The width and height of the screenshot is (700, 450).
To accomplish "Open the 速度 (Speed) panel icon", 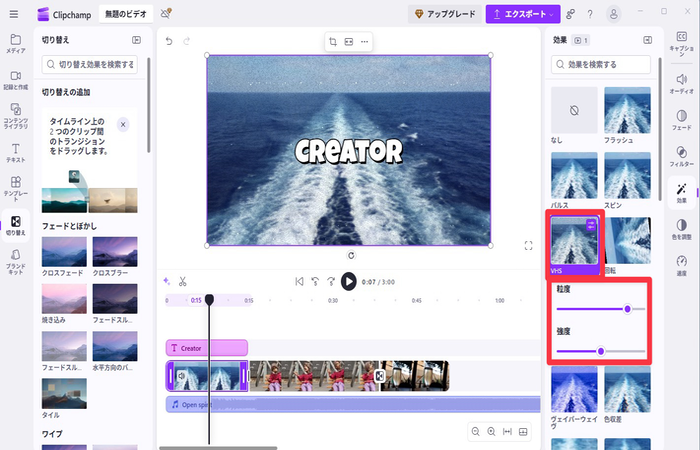I will 681,264.
